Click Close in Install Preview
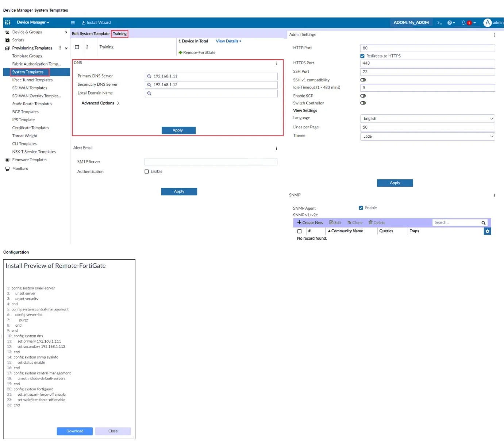The height and width of the screenshot is (446, 504). pyautogui.click(x=113, y=431)
